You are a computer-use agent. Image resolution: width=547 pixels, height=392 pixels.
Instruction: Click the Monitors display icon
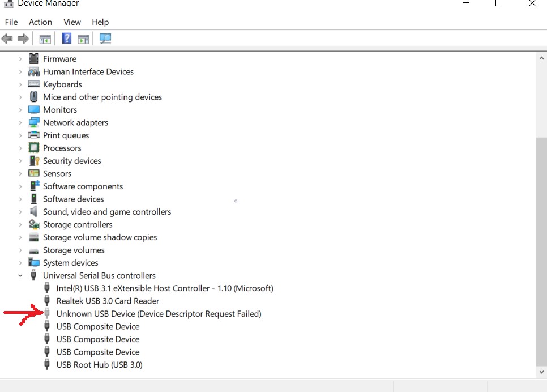click(x=34, y=109)
